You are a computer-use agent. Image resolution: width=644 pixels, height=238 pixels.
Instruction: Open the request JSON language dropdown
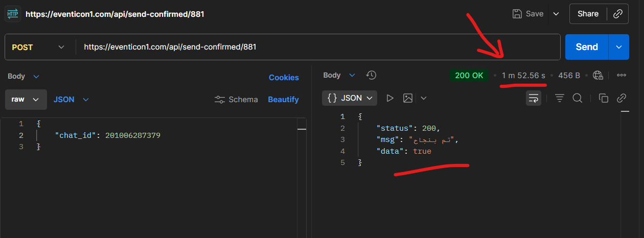[71, 100]
